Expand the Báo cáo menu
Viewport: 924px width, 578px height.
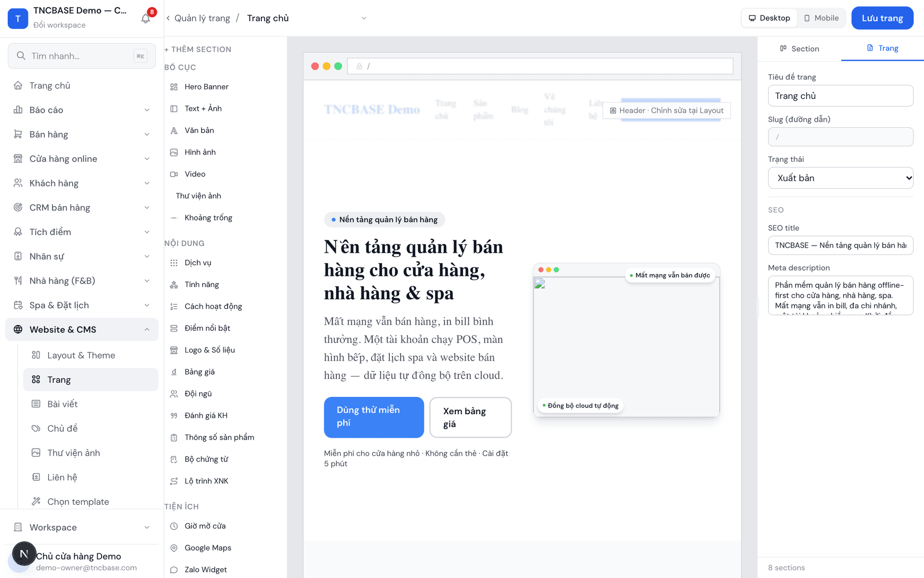pos(82,110)
